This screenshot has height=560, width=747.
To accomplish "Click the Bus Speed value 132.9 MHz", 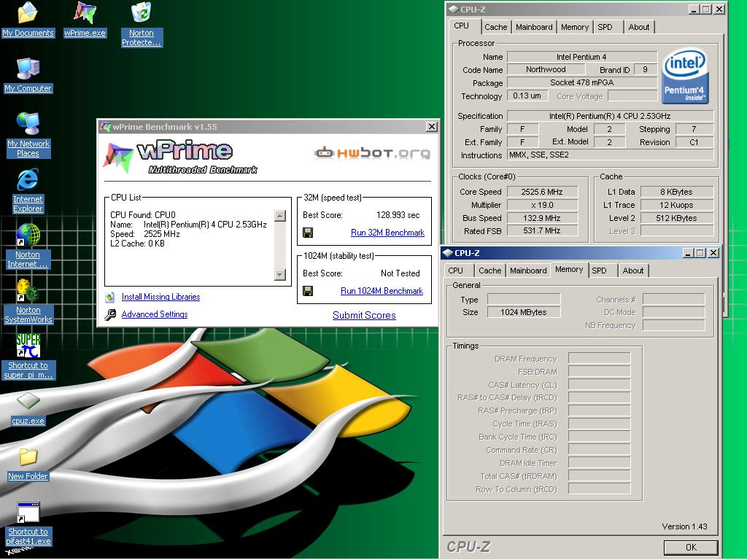I will click(x=542, y=218).
